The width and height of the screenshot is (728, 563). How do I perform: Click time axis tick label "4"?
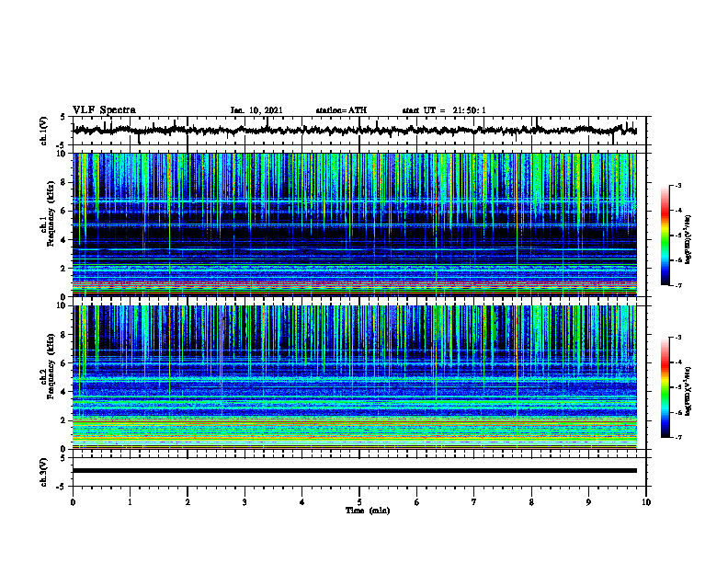[x=302, y=502]
